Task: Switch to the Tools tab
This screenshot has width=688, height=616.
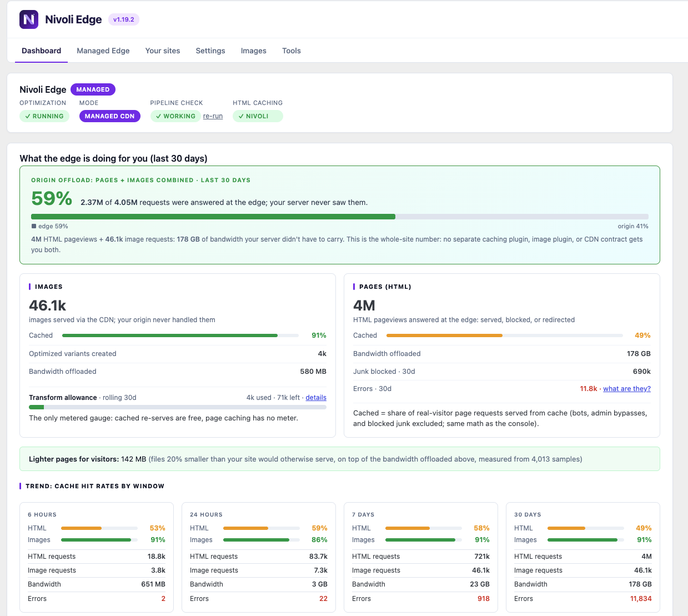Action: click(292, 51)
